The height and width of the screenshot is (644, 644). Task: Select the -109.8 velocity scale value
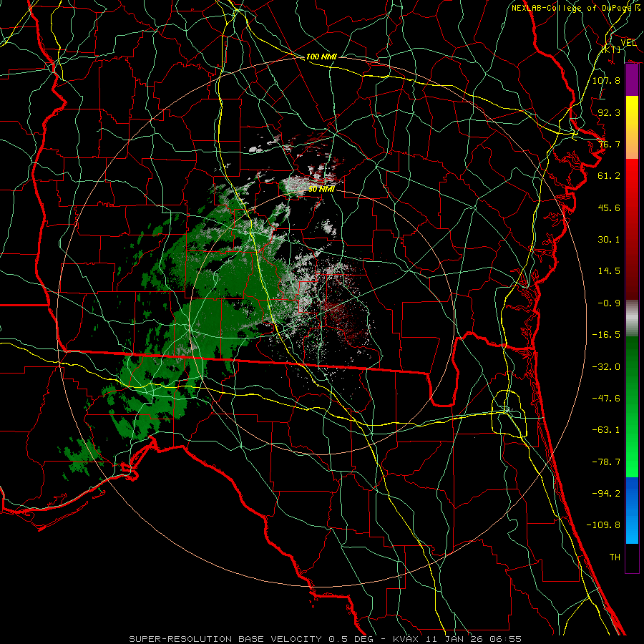pyautogui.click(x=603, y=525)
